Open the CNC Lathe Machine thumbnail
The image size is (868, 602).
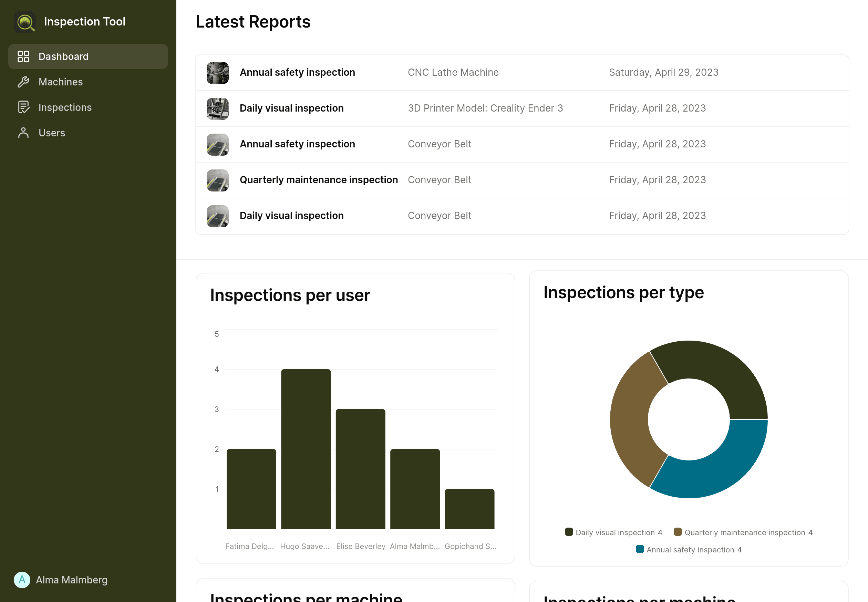pos(218,73)
